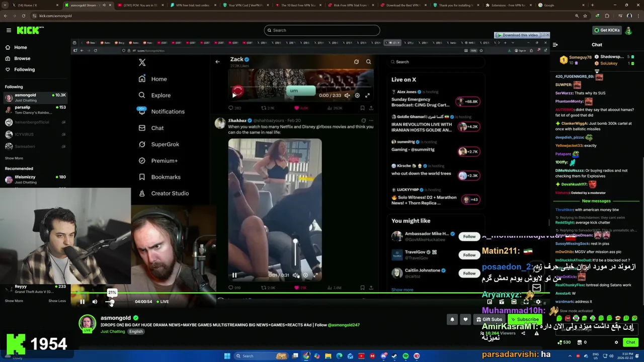The height and width of the screenshot is (362, 644).
Task: Open Windows Start menu
Action: (x=227, y=356)
